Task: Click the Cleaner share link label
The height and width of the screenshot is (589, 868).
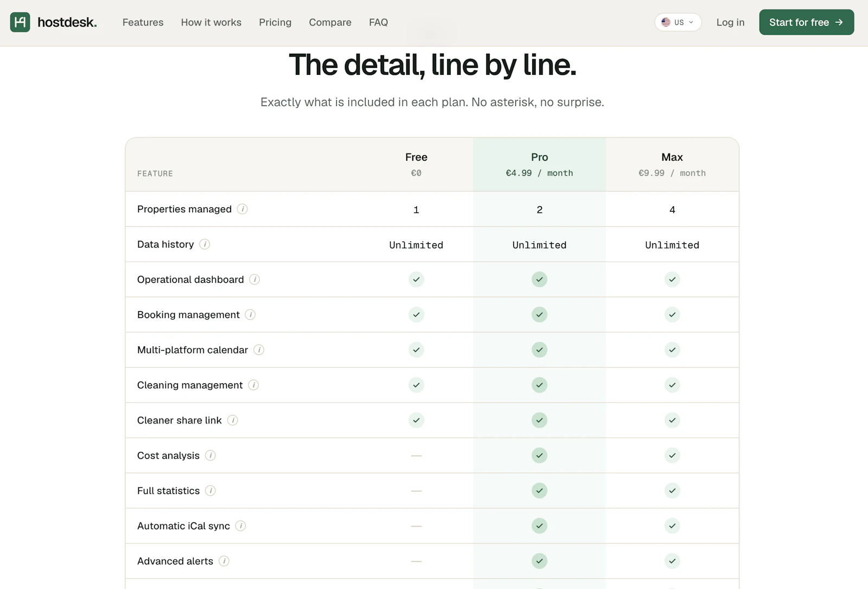Action: [x=180, y=420]
